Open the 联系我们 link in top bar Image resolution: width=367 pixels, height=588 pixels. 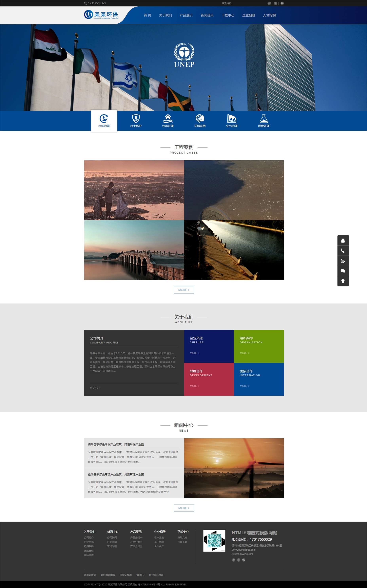click(x=226, y=3)
